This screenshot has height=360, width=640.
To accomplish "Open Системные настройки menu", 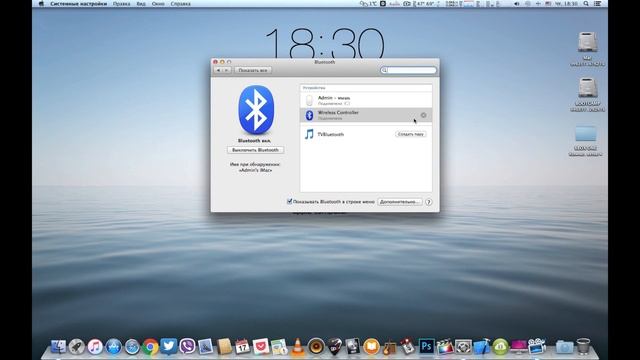I will pyautogui.click(x=78, y=4).
